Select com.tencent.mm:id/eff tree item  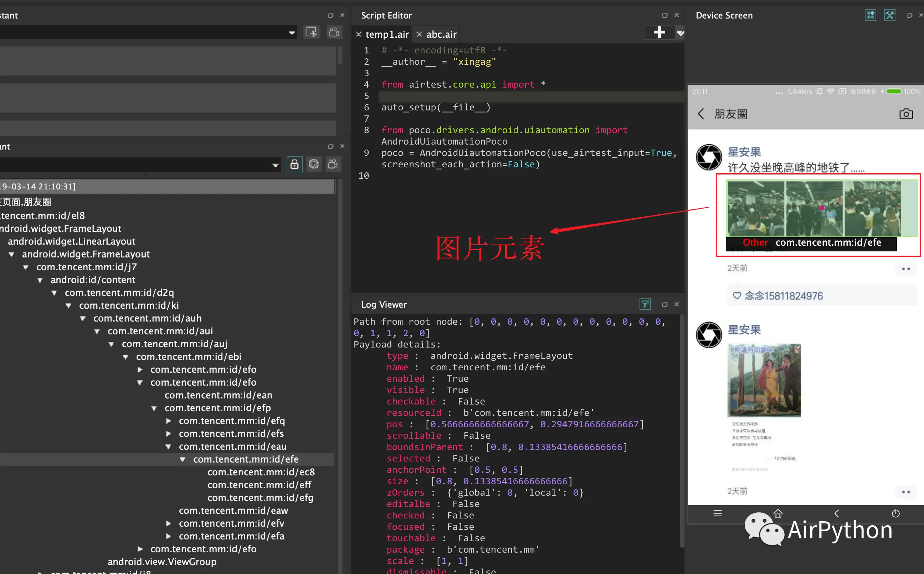(259, 485)
